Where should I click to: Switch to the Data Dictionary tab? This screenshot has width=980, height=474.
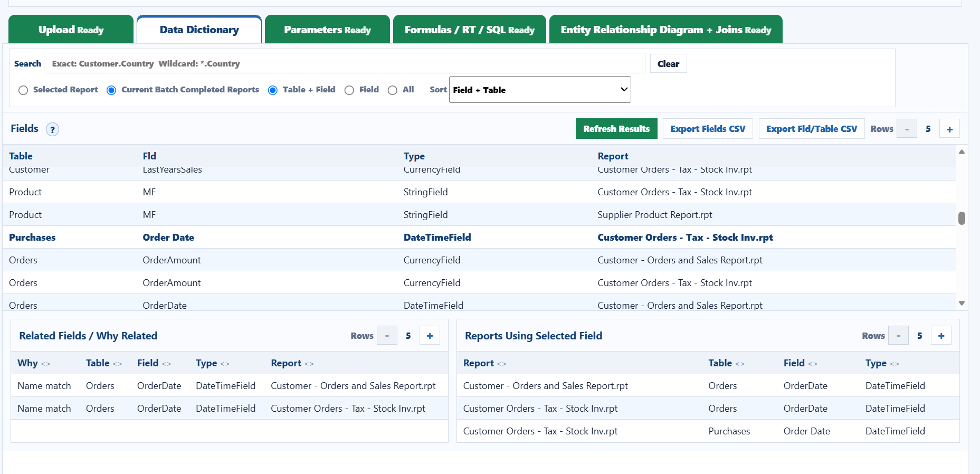pos(199,30)
